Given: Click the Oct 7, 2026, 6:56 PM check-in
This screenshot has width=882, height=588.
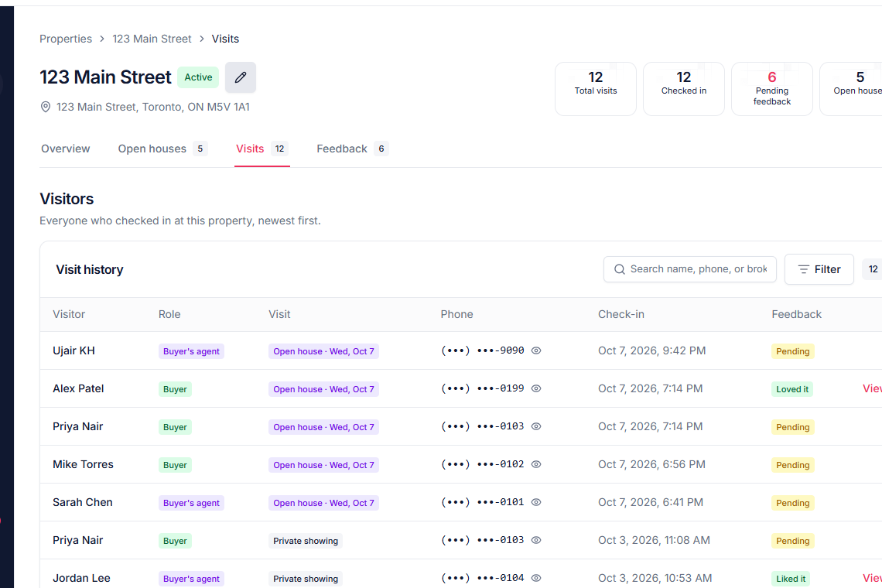Looking at the screenshot, I should pos(651,464).
